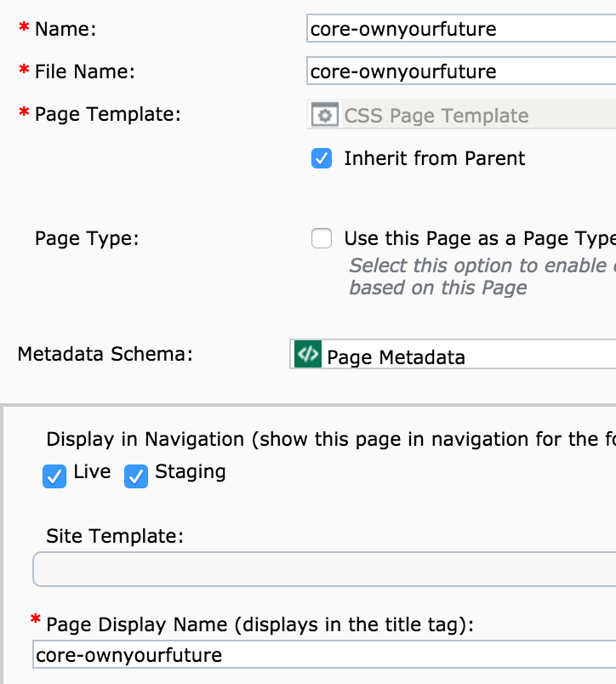Click into the File Name text field

click(459, 71)
